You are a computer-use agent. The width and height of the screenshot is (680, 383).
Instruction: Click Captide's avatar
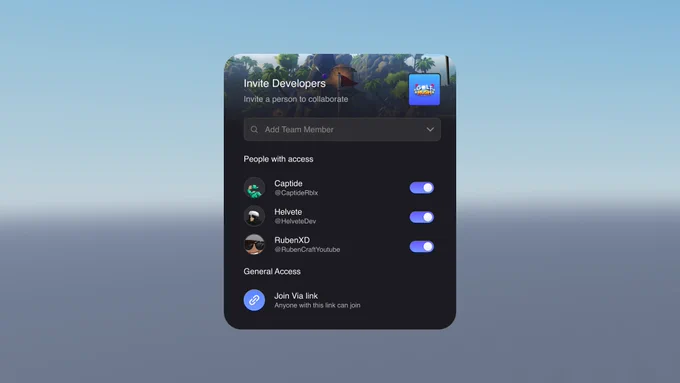click(x=254, y=188)
